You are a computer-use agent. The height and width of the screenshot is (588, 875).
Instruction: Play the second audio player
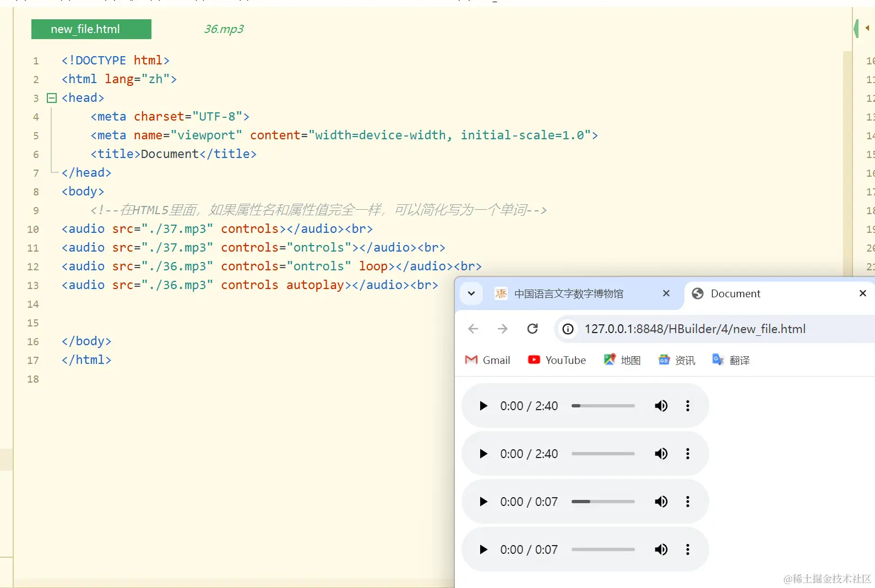[483, 454]
